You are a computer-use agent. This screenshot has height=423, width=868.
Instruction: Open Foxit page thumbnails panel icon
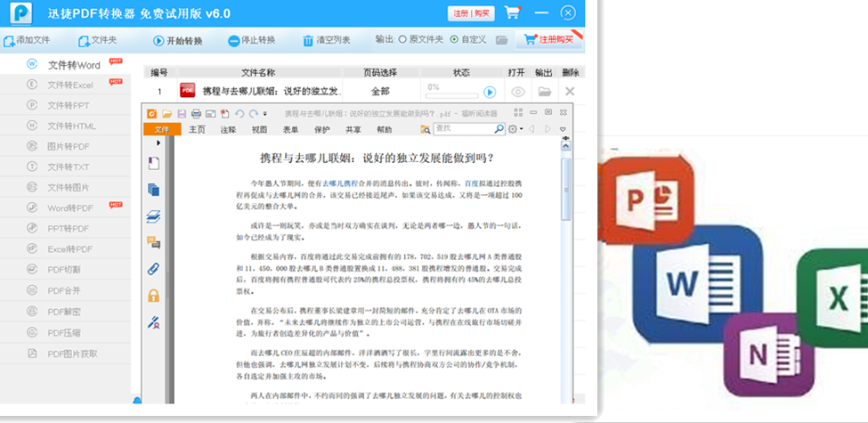click(x=153, y=190)
